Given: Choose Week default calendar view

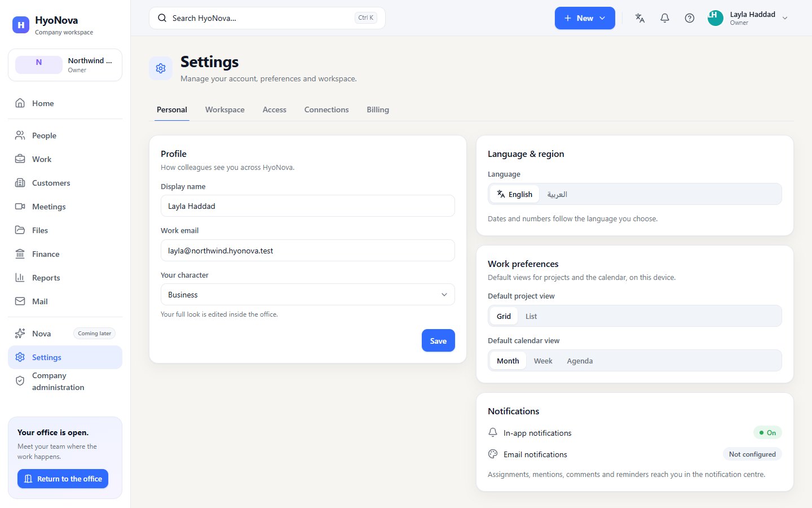Looking at the screenshot, I should [x=543, y=361].
